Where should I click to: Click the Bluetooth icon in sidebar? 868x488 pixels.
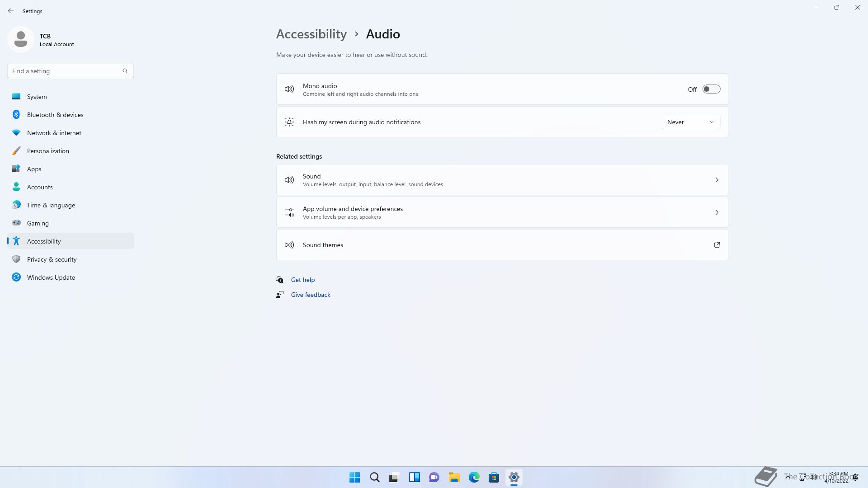16,114
